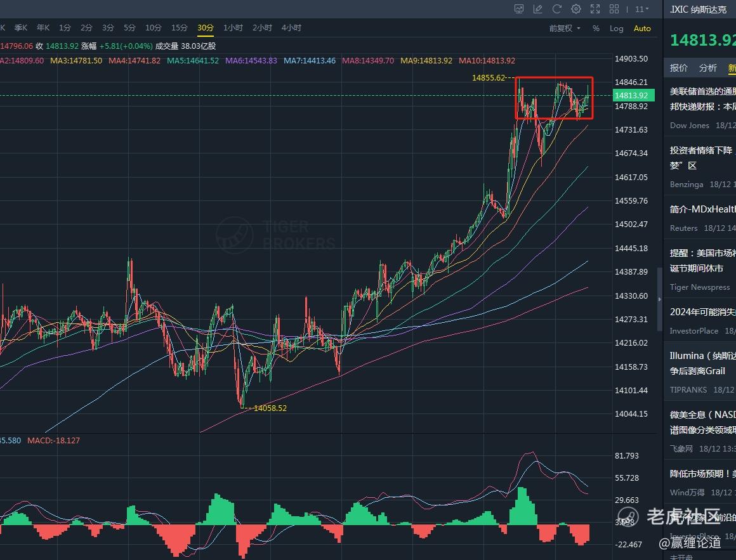Click the MA9:14813.92 indicator label
Screen dimensions: 736x560
coord(426,60)
